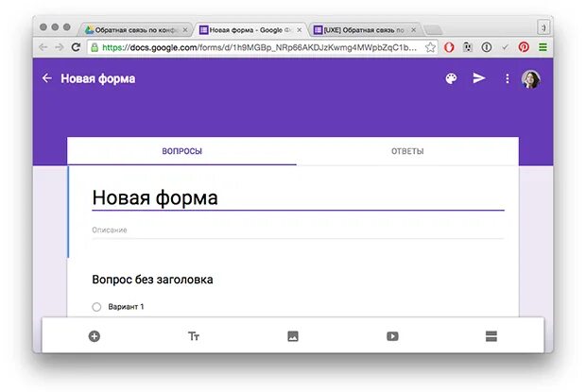Click the Pinterest extension icon
The image size is (586, 392).
click(x=524, y=47)
